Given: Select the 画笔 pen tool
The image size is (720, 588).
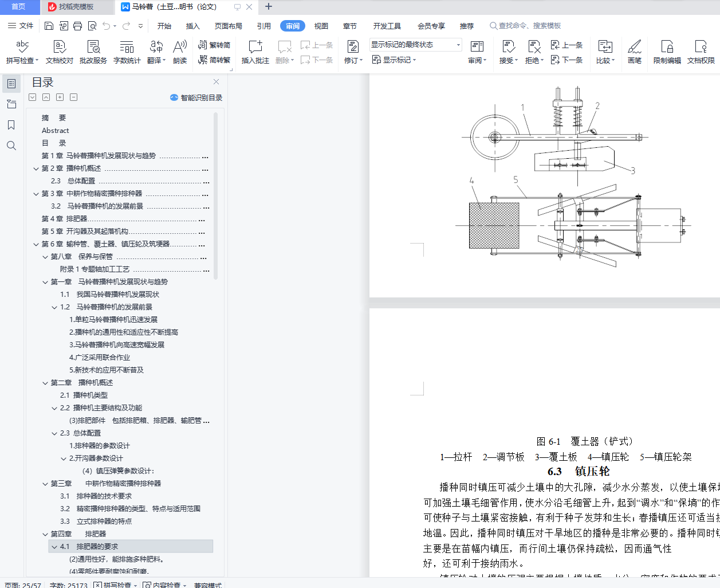Looking at the screenshot, I should [635, 52].
